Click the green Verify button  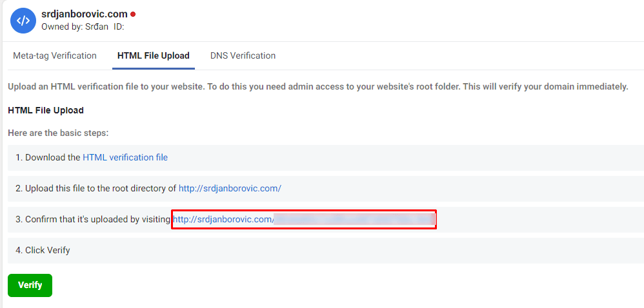(30, 285)
